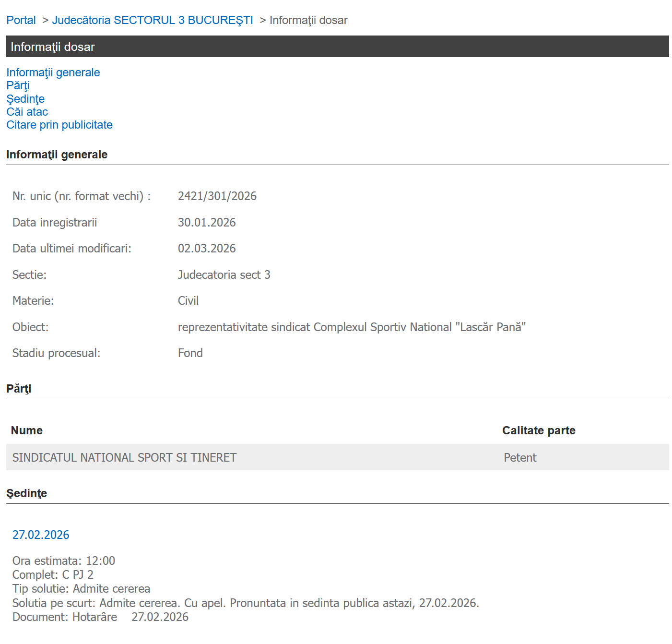The height and width of the screenshot is (644, 672).
Task: Navigate to Şedinţe using top anchor link
Action: pyautogui.click(x=25, y=99)
